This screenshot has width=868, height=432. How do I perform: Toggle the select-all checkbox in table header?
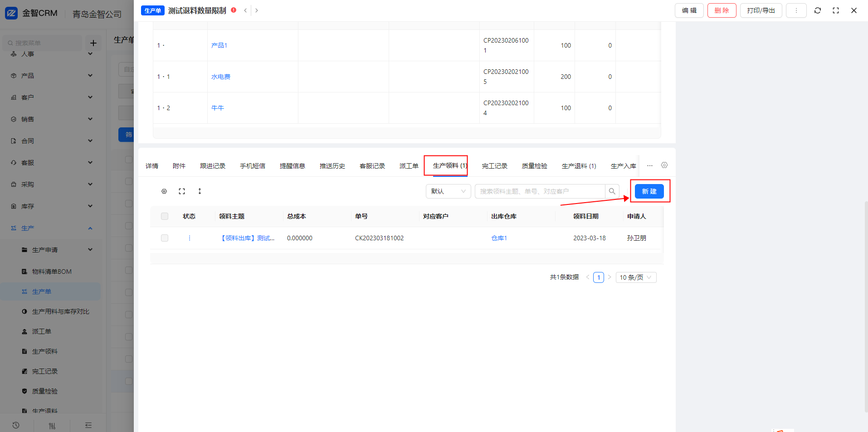point(165,216)
